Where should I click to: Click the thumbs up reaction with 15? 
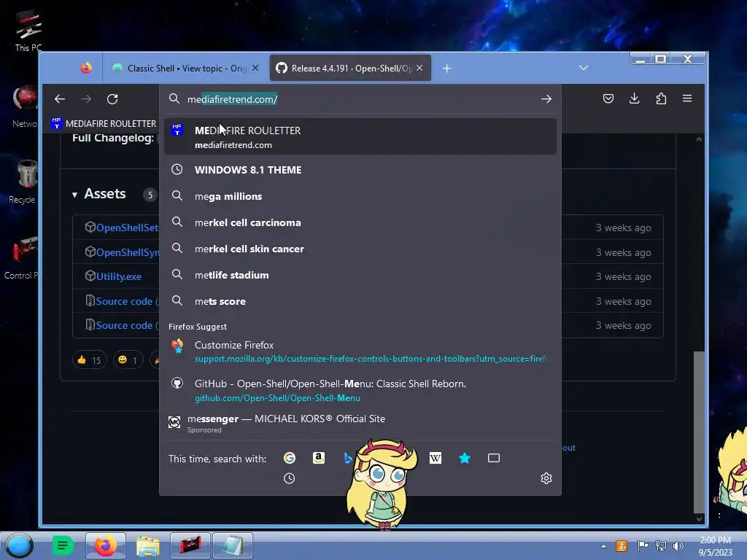89,360
